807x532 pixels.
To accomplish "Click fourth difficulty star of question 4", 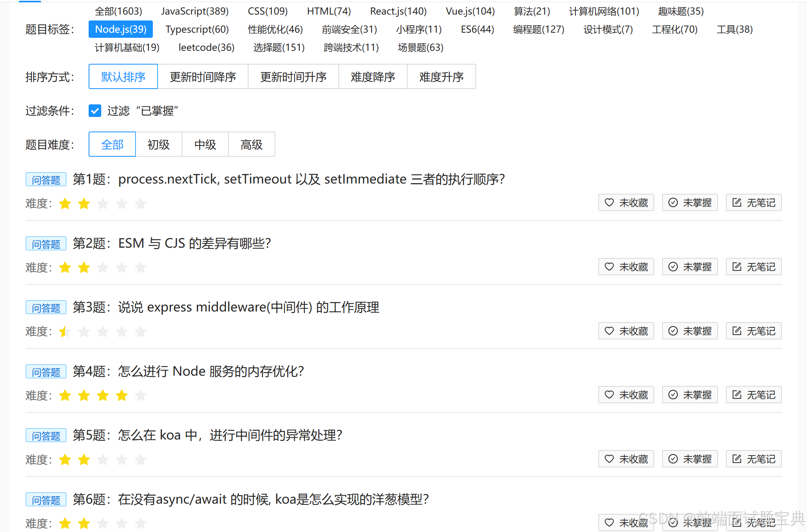I will click(x=122, y=395).
